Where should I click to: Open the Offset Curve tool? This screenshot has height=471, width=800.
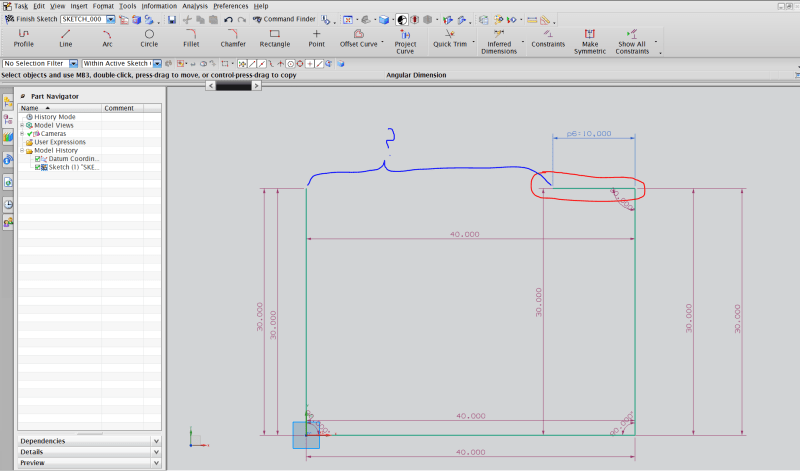(359, 39)
